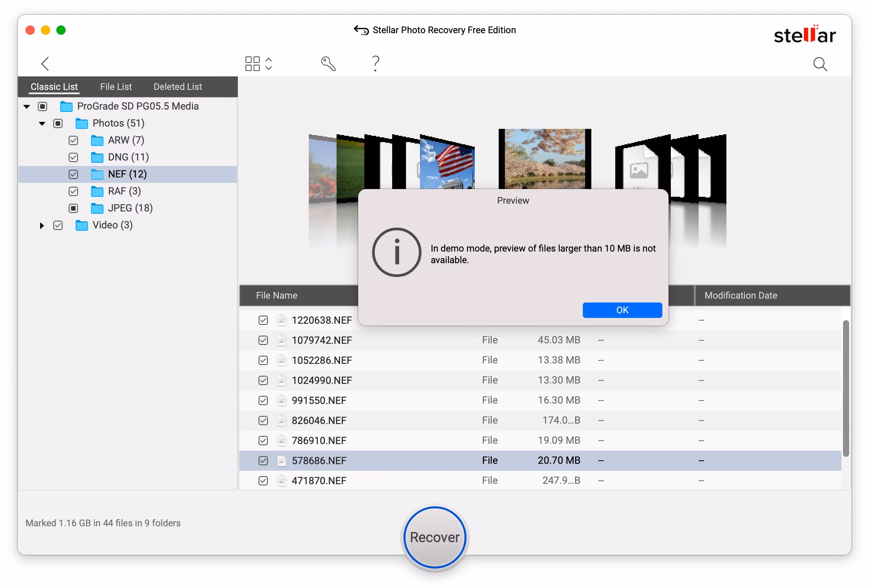Click the round Recover button
The image size is (870, 588).
[435, 537]
